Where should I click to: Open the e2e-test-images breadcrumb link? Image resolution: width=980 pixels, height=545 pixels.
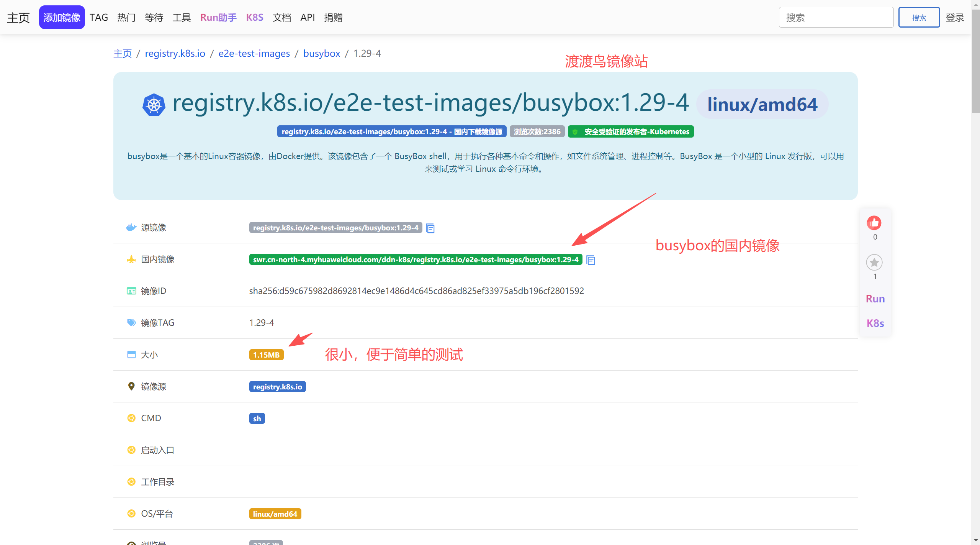(x=254, y=54)
